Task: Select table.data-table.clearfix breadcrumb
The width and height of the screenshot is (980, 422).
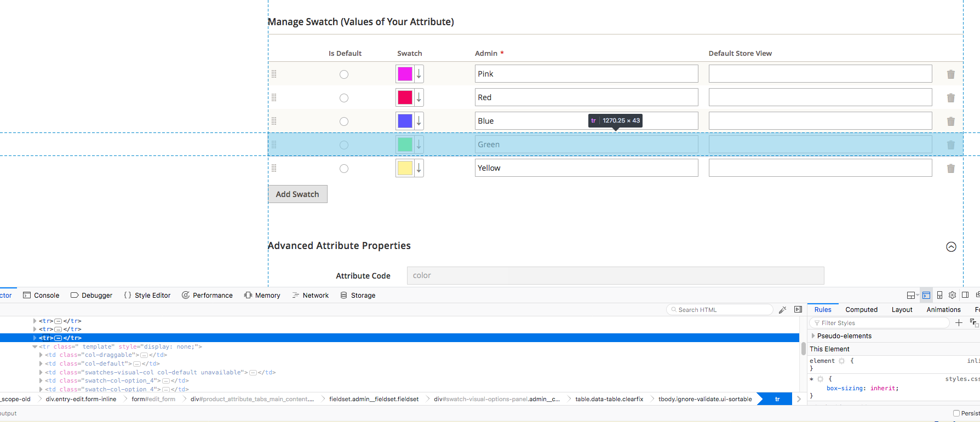Action: [x=609, y=399]
